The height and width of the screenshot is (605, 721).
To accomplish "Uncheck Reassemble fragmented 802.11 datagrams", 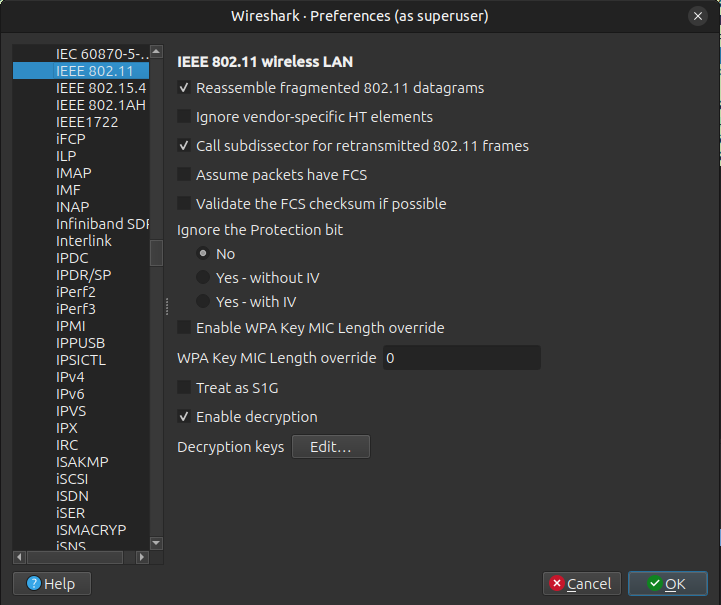I will pos(184,88).
